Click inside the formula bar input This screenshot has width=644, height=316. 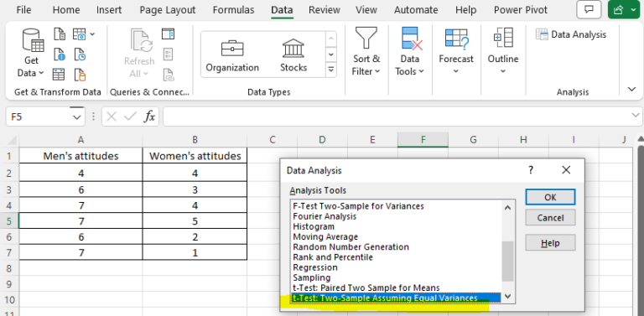(396, 117)
